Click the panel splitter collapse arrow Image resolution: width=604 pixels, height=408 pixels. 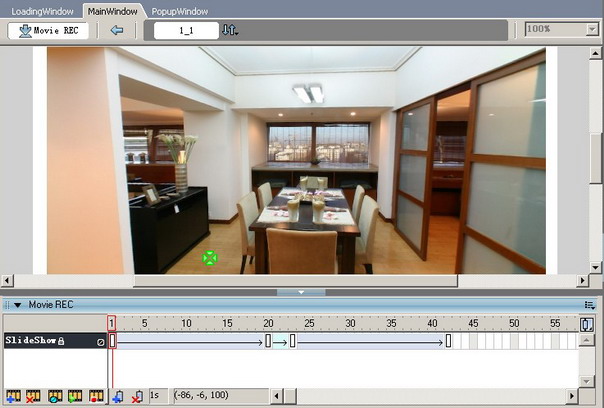click(301, 292)
